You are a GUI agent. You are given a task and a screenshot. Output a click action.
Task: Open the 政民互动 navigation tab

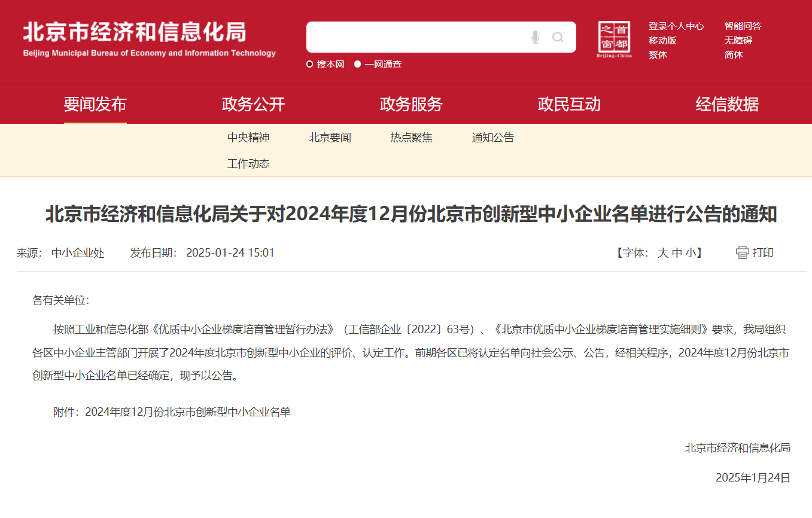pos(569,105)
